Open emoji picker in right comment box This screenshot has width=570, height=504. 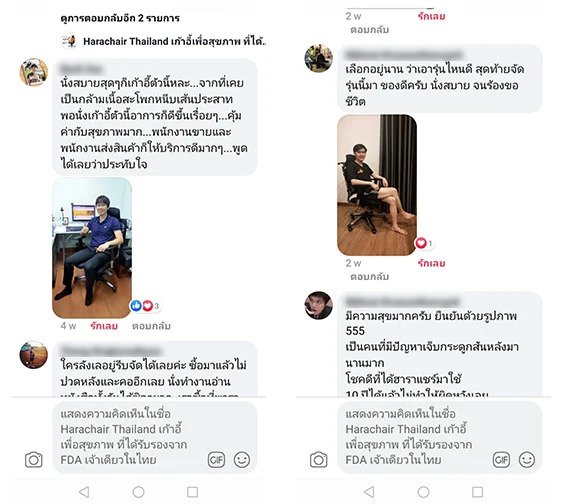(527, 460)
